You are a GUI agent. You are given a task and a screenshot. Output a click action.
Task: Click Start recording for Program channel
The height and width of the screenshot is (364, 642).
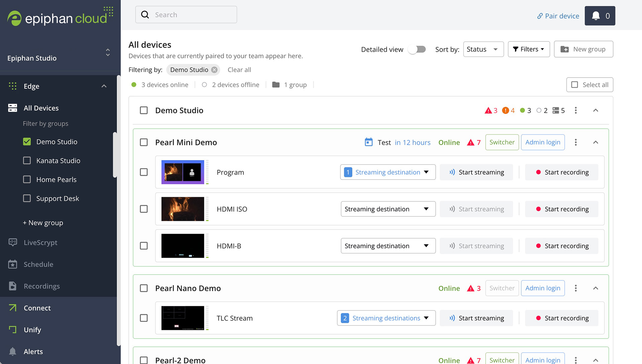[x=562, y=172]
